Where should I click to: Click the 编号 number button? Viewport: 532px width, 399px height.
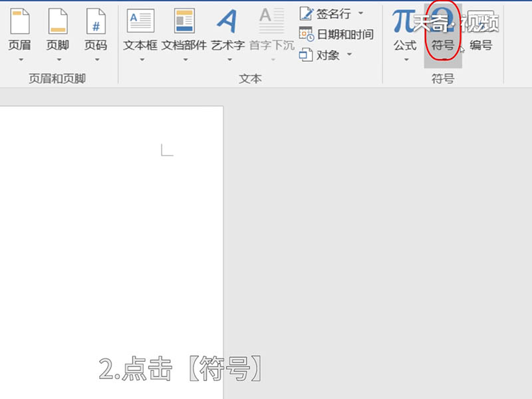pyautogui.click(x=481, y=31)
